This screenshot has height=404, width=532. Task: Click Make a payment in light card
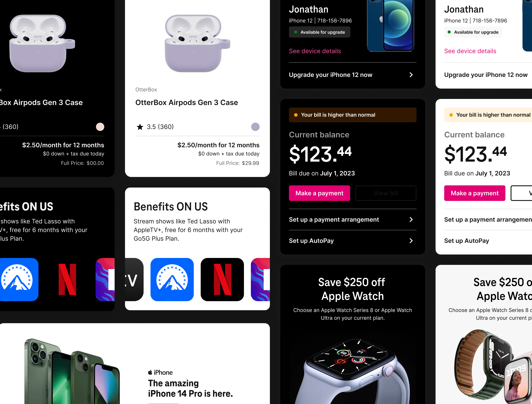[475, 193]
